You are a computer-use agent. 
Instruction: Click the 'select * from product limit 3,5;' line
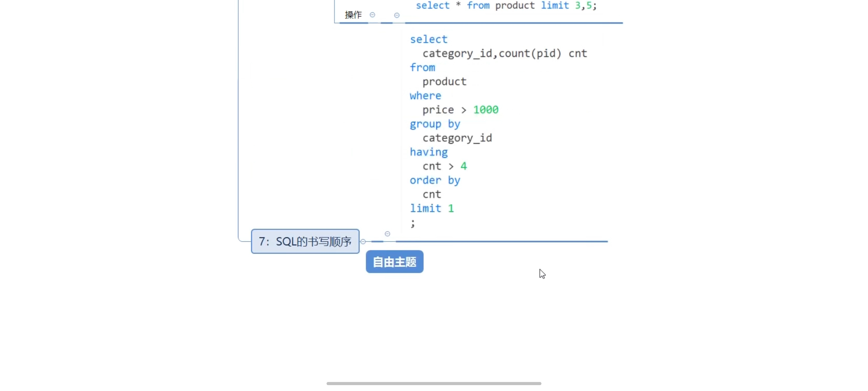[506, 5]
